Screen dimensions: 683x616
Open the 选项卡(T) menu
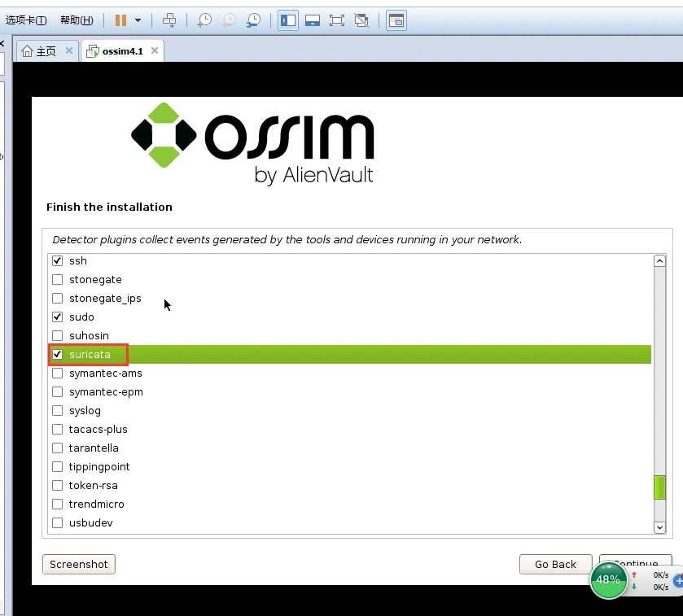point(26,20)
